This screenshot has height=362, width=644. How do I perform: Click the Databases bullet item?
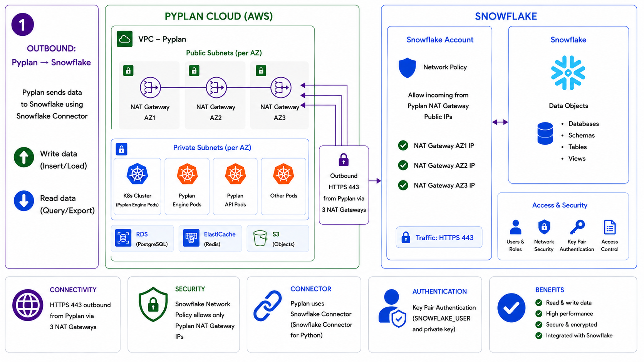(584, 124)
